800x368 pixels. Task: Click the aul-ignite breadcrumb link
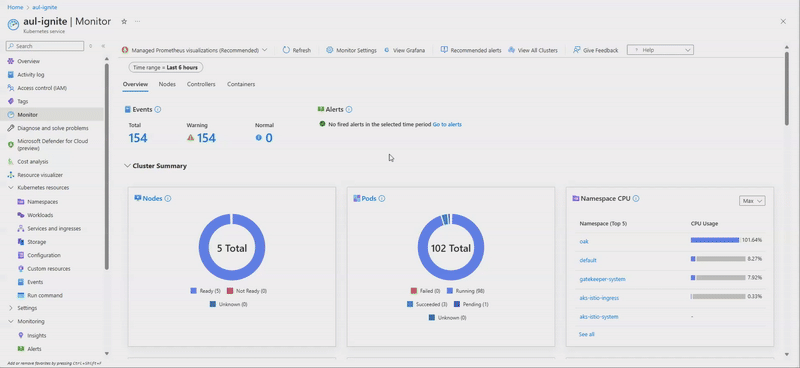coord(45,7)
